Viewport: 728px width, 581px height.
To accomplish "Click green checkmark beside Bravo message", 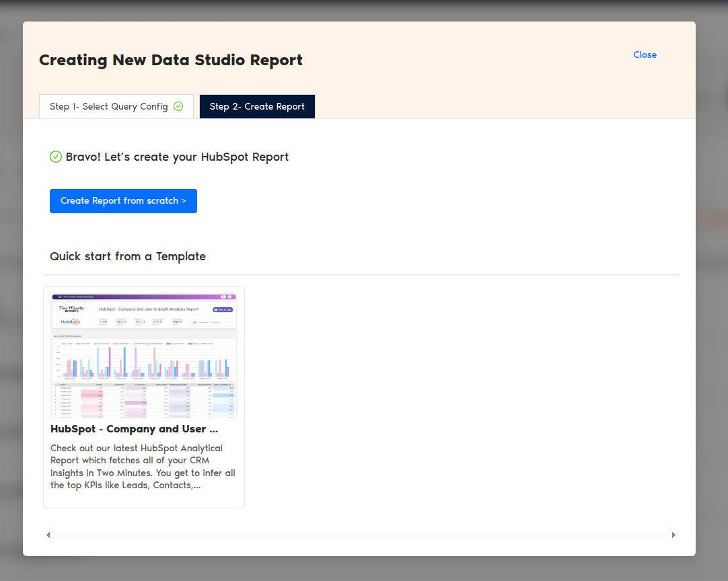I will point(56,157).
